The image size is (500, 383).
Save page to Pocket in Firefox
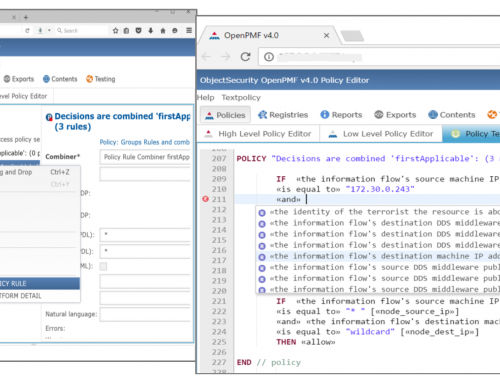[x=138, y=31]
